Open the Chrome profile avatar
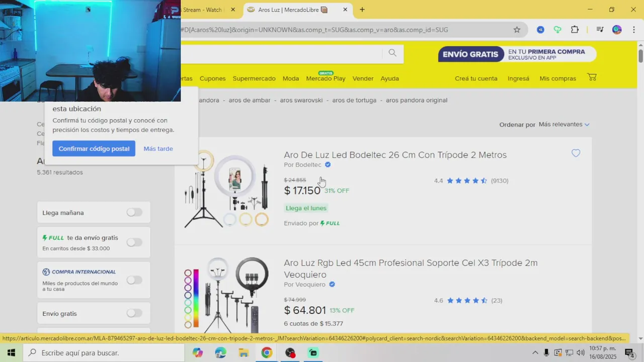This screenshot has width=644, height=362. tap(617, 30)
